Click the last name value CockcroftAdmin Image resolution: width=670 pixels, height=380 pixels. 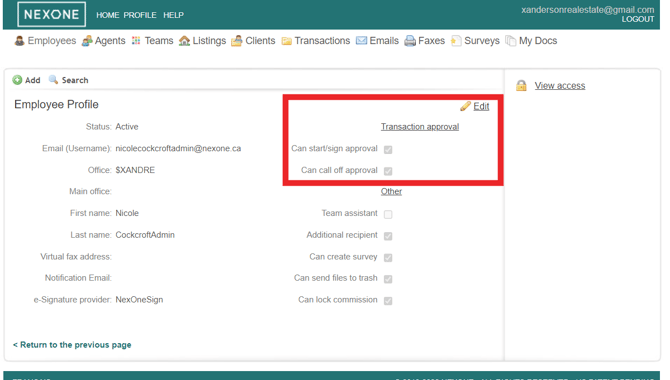(x=145, y=235)
